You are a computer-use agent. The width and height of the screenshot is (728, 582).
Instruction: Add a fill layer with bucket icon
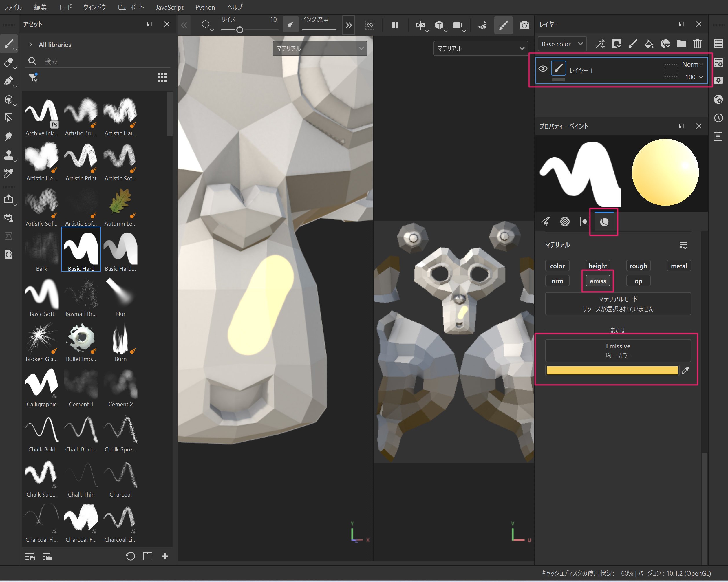[x=649, y=44]
